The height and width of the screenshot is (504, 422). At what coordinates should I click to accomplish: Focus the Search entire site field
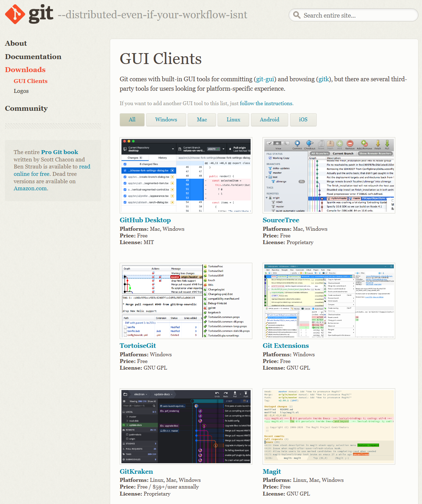pos(353,15)
